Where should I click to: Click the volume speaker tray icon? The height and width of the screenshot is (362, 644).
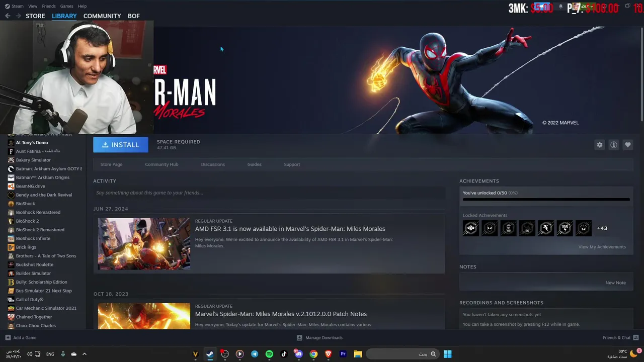(29, 354)
